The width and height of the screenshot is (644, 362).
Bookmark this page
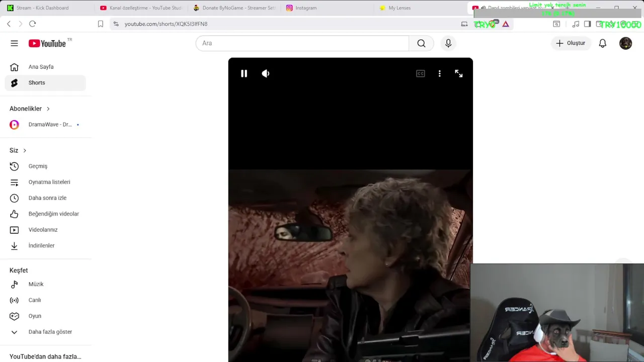point(101,24)
